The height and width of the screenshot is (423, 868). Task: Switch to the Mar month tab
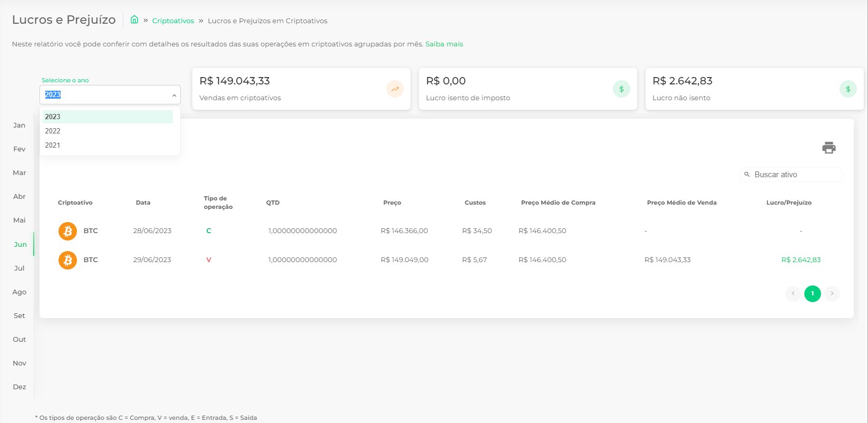pyautogui.click(x=19, y=173)
